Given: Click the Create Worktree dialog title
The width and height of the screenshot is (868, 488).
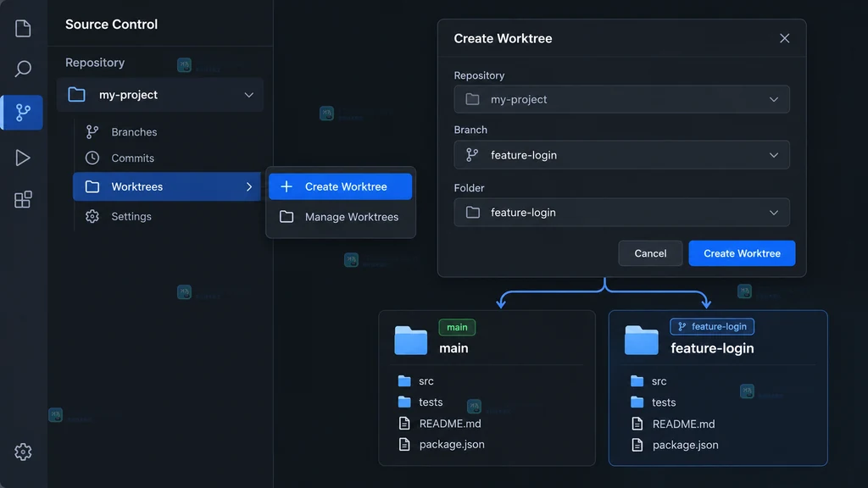Looking at the screenshot, I should 503,38.
